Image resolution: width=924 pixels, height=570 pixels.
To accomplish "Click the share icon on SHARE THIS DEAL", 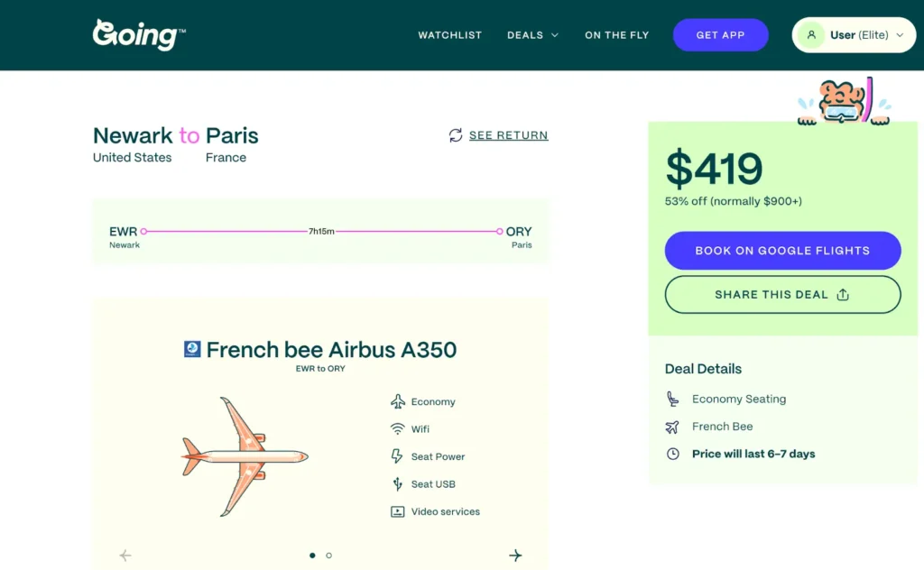I will (x=841, y=294).
